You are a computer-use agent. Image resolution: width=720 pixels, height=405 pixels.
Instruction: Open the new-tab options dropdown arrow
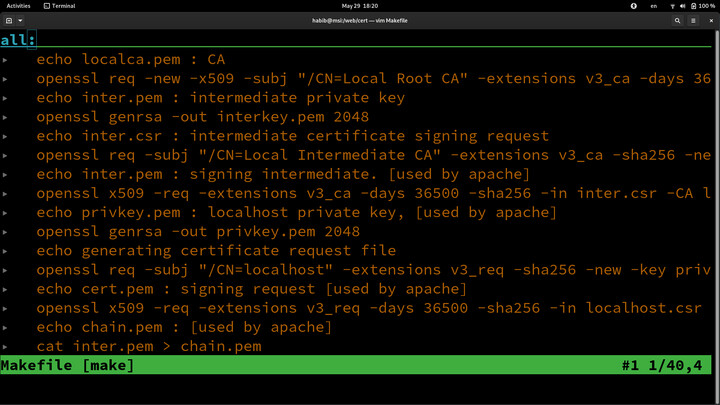[20, 21]
